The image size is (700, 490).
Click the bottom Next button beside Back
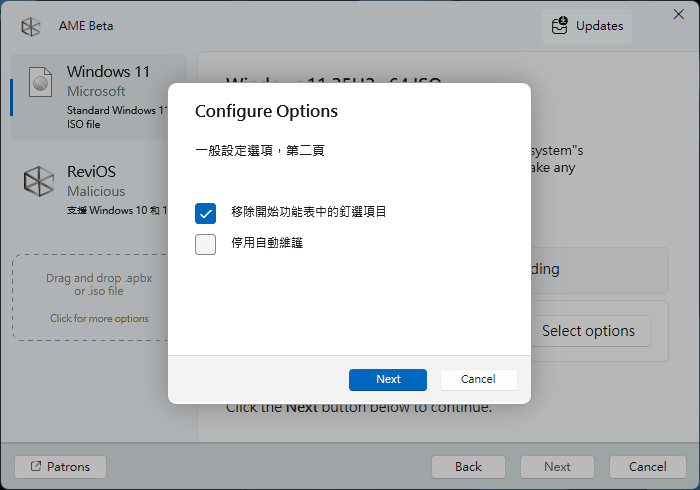click(x=557, y=467)
